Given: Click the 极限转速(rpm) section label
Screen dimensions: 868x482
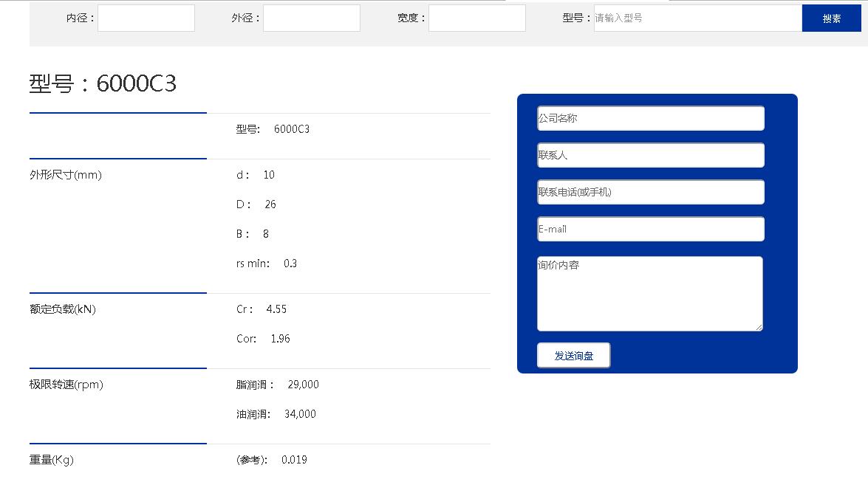Looking at the screenshot, I should (66, 385).
